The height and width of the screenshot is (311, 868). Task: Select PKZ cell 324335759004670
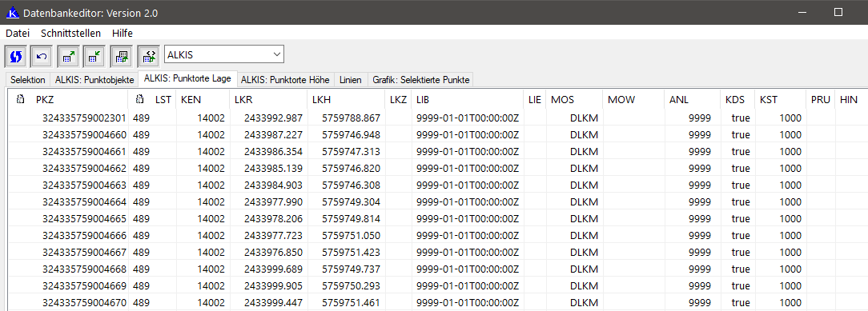point(84,303)
